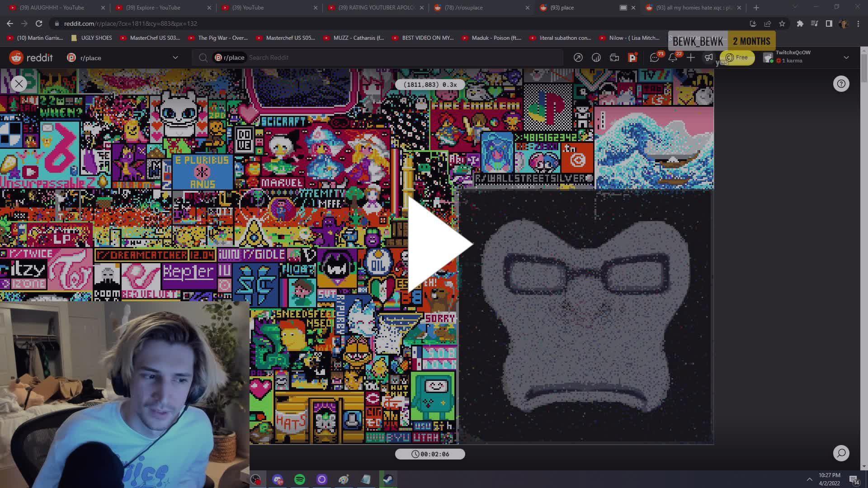Switch to the /r/osuplace tab
868x488 pixels.
[x=481, y=7]
